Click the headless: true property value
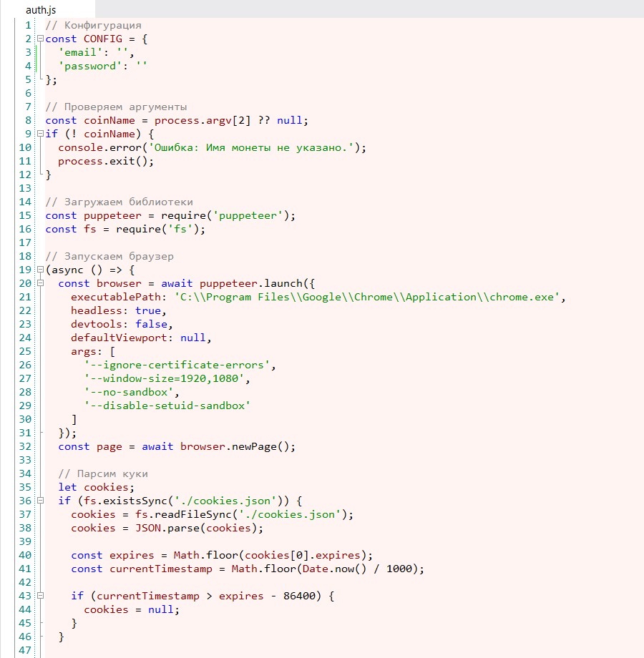 click(x=148, y=310)
